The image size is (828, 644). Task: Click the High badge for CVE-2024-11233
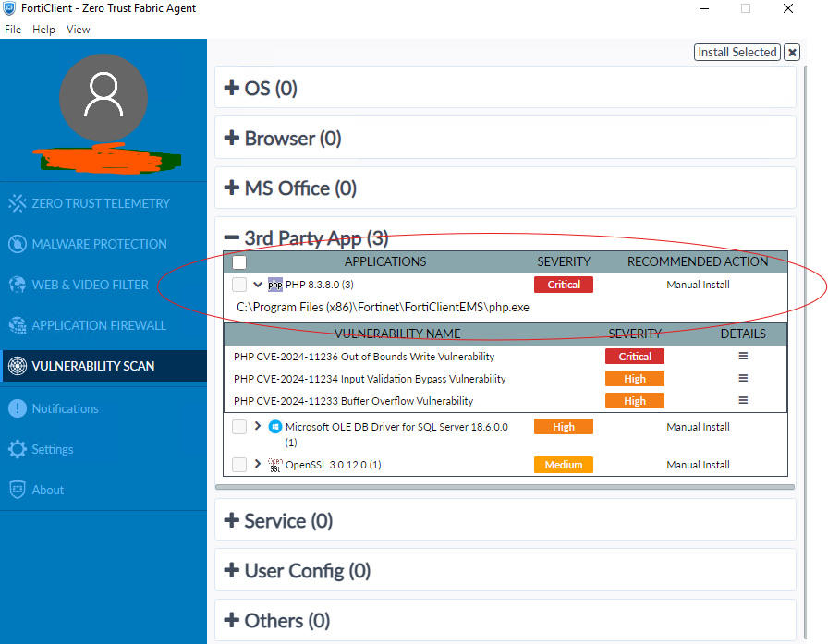635,401
